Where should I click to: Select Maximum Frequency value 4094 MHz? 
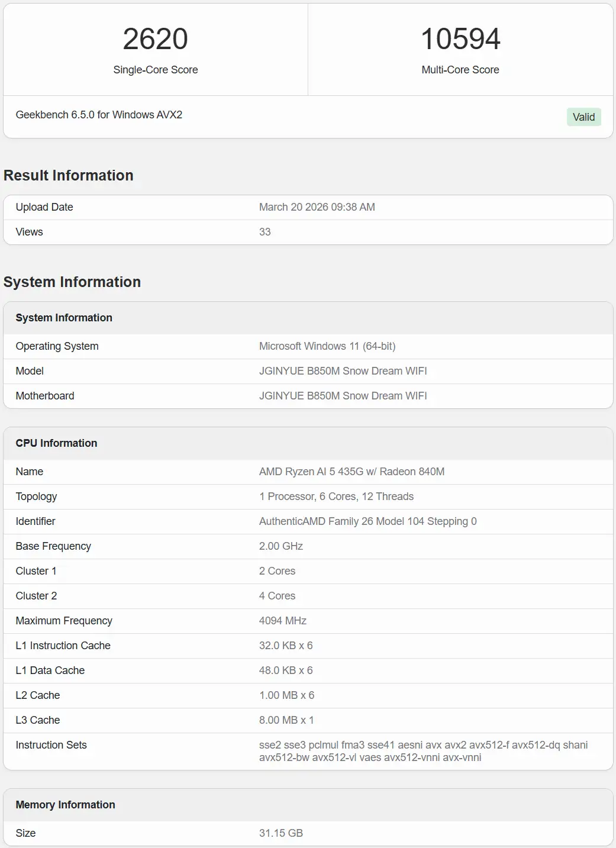click(x=283, y=621)
